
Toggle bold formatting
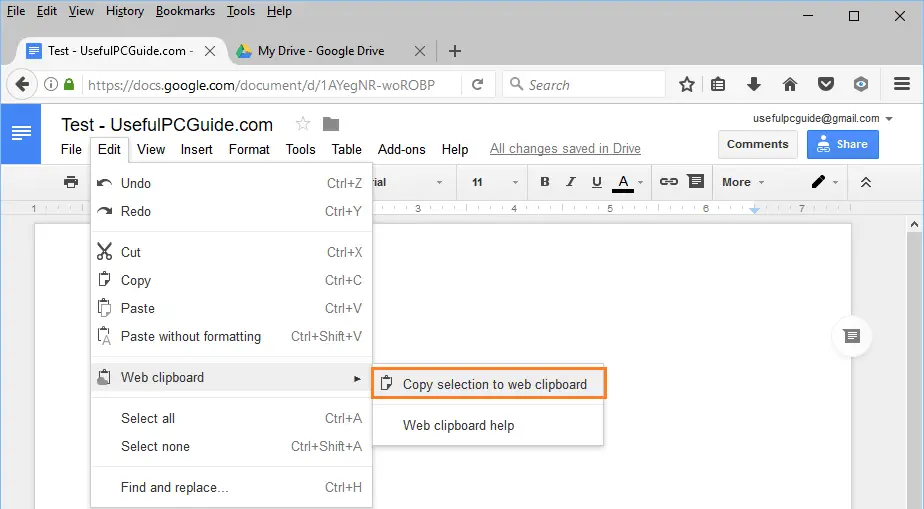point(545,182)
